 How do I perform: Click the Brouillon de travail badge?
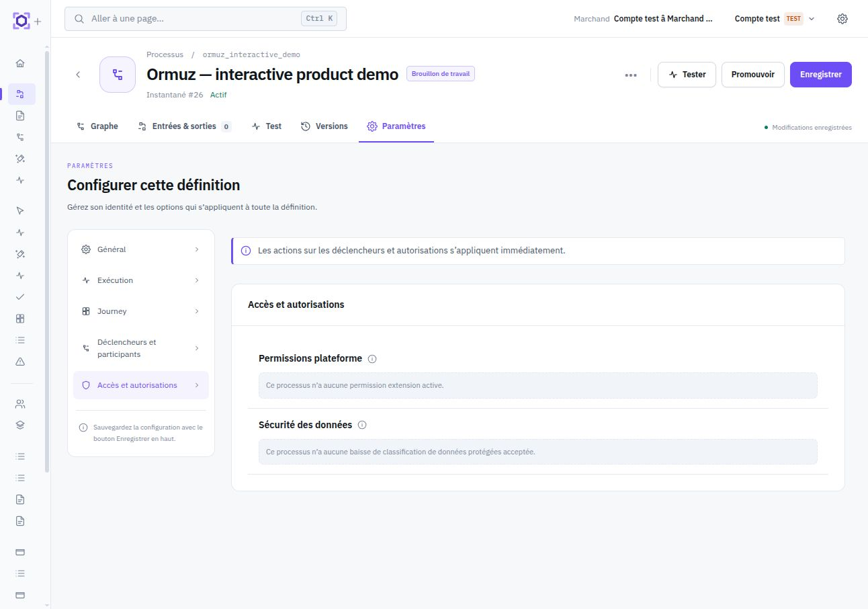point(441,74)
